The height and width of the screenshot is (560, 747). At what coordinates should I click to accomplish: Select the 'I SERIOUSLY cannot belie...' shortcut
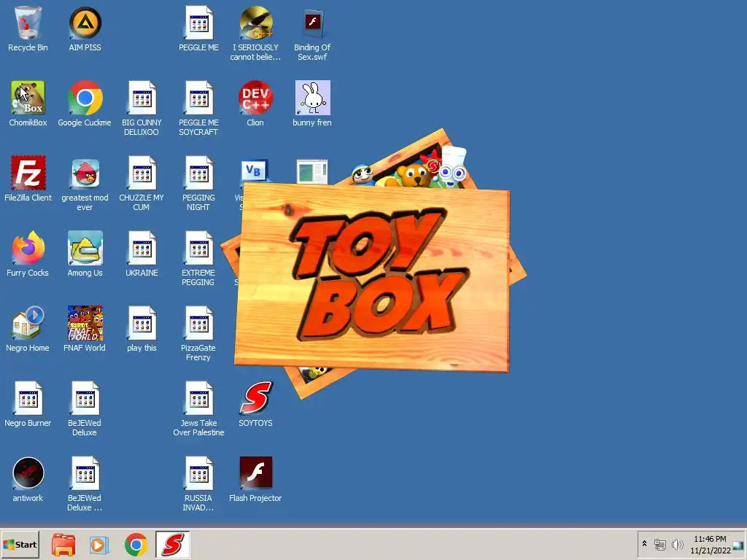pyautogui.click(x=255, y=23)
